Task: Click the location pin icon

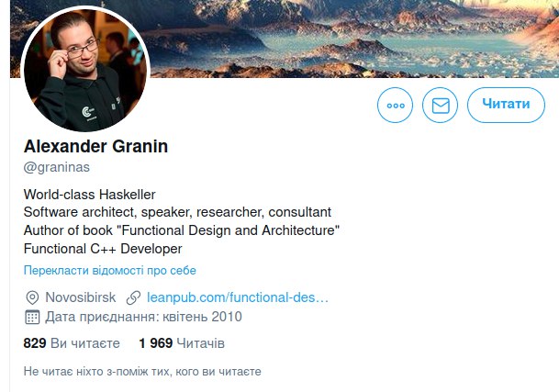Action: [32, 297]
